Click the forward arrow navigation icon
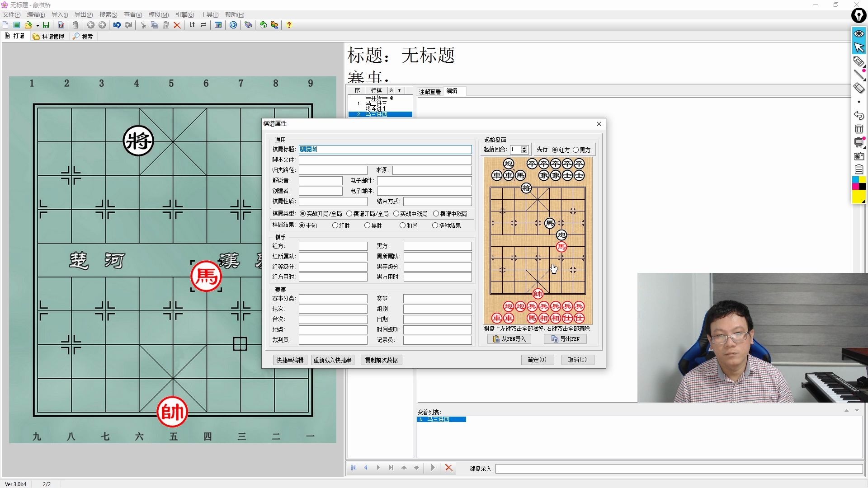Image resolution: width=868 pixels, height=488 pixels. click(x=102, y=25)
